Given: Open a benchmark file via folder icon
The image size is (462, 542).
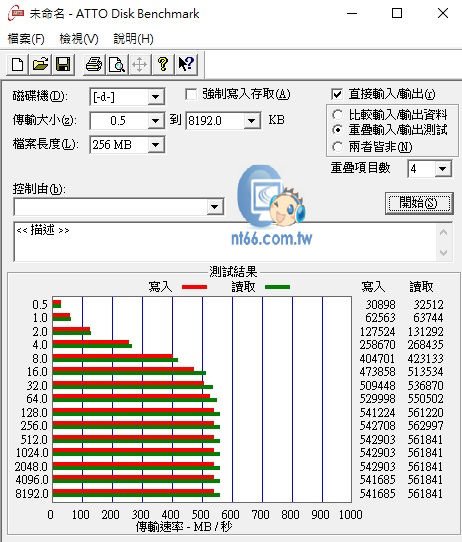Looking at the screenshot, I should click(x=40, y=64).
